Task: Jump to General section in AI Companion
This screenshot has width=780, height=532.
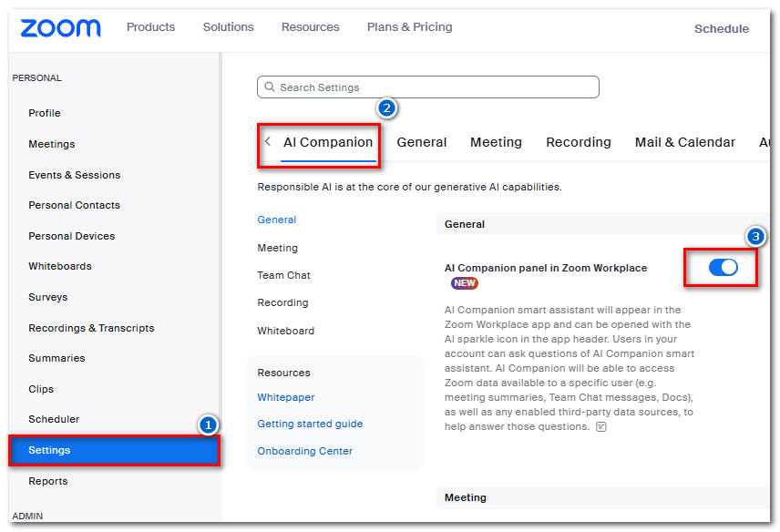Action: (277, 220)
